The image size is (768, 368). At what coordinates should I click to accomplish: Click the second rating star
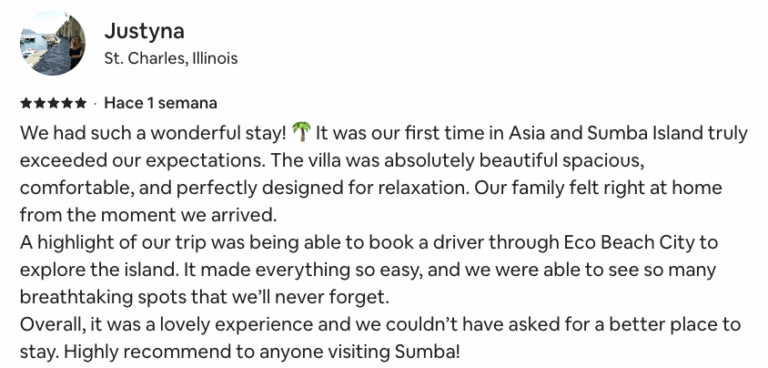click(x=40, y=103)
